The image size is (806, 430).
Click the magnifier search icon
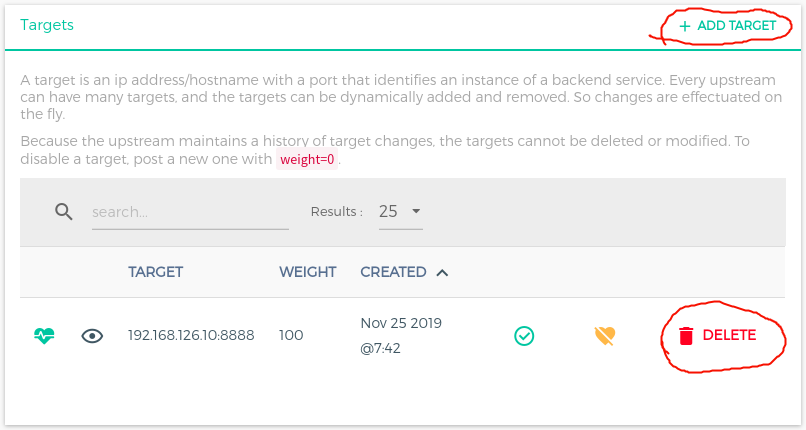(x=64, y=212)
